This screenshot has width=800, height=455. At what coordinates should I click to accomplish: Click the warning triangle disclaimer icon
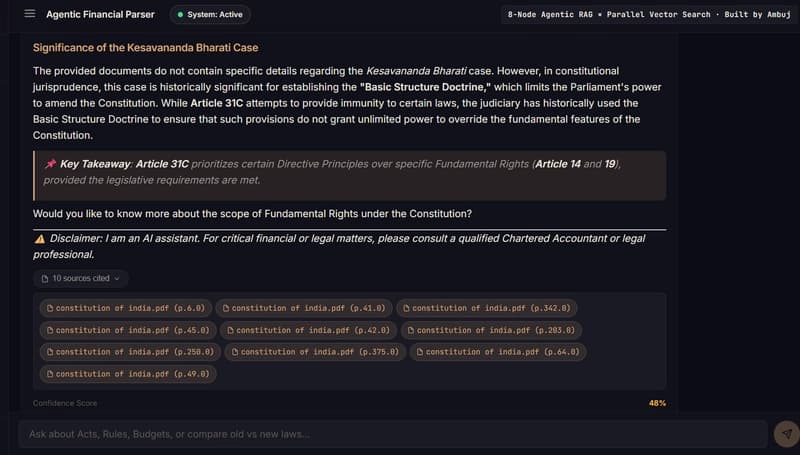[40, 239]
